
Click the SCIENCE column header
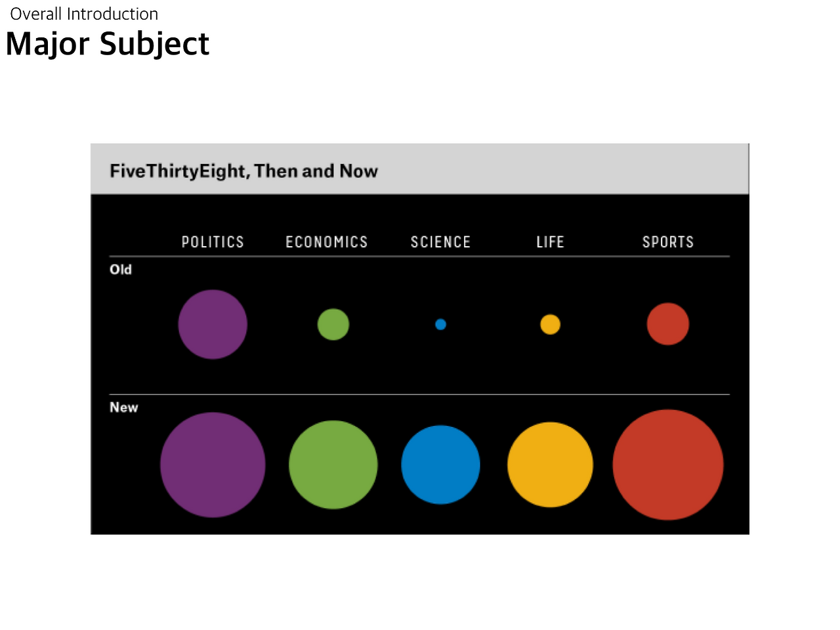pyautogui.click(x=440, y=242)
